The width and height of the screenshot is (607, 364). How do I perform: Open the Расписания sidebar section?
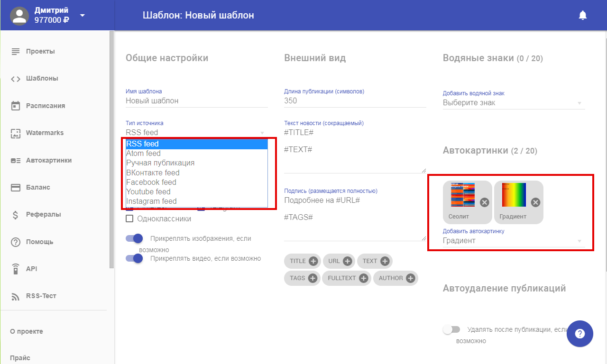click(46, 106)
